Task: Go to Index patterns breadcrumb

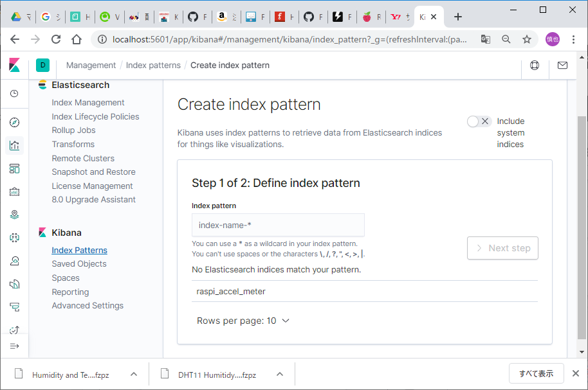Action: pos(153,65)
